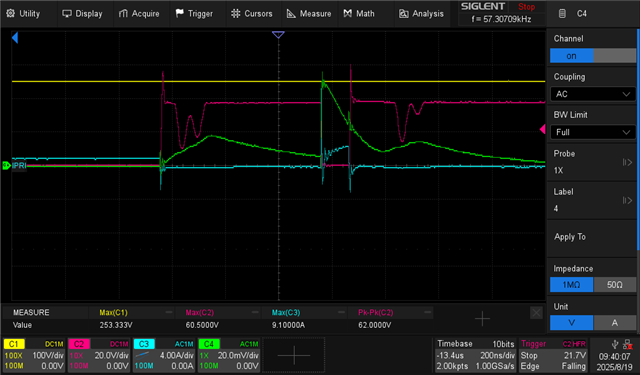Screen dimensions: 640x375
Task: Open the Utility gear menu
Action: [x=23, y=13]
